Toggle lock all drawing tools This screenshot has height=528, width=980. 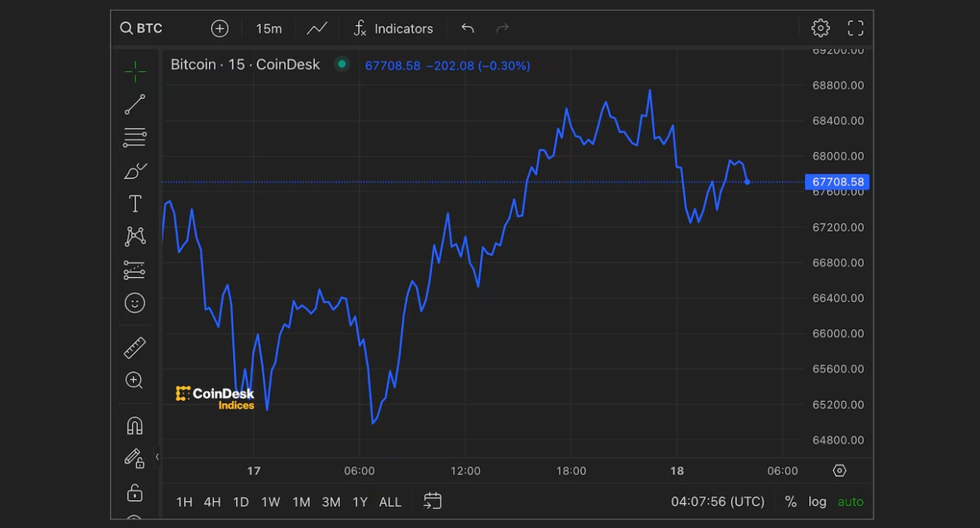[x=135, y=493]
